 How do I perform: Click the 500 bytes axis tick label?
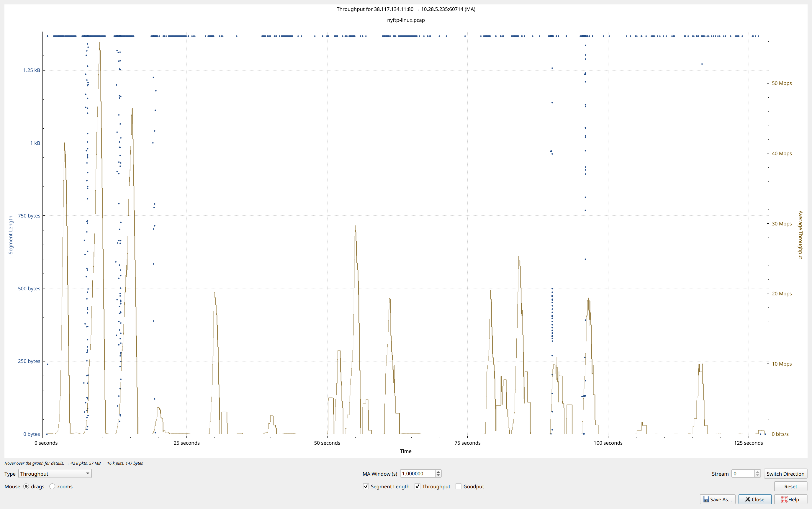point(29,289)
